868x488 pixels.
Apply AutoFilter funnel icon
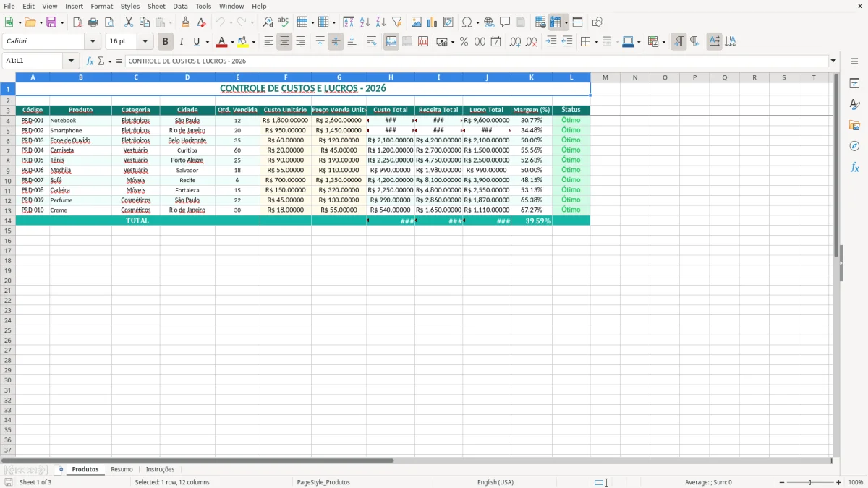coord(397,22)
